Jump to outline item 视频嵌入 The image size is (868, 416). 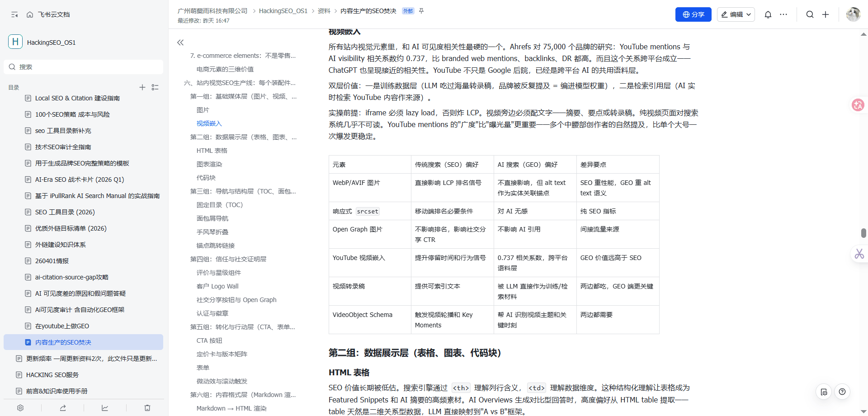click(x=209, y=123)
